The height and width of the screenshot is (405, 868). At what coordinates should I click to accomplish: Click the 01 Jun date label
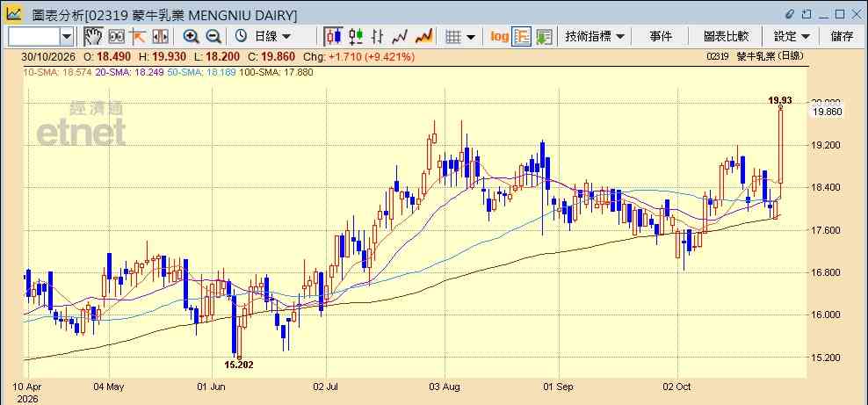pos(212,387)
